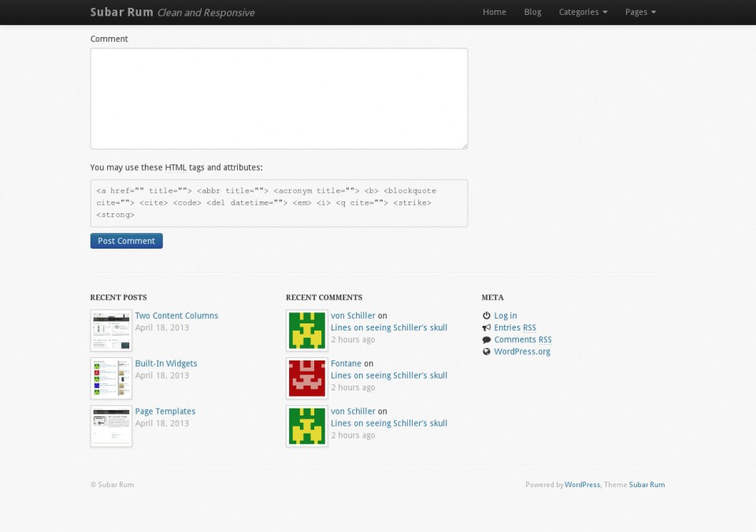This screenshot has width=756, height=532.
Task: Follow the WordPress link in the footer
Action: tap(582, 485)
